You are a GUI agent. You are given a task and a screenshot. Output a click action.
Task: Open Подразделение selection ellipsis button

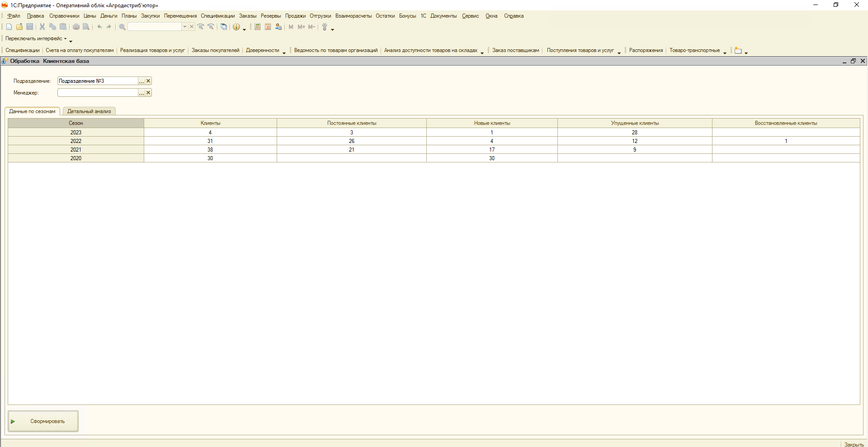click(142, 81)
